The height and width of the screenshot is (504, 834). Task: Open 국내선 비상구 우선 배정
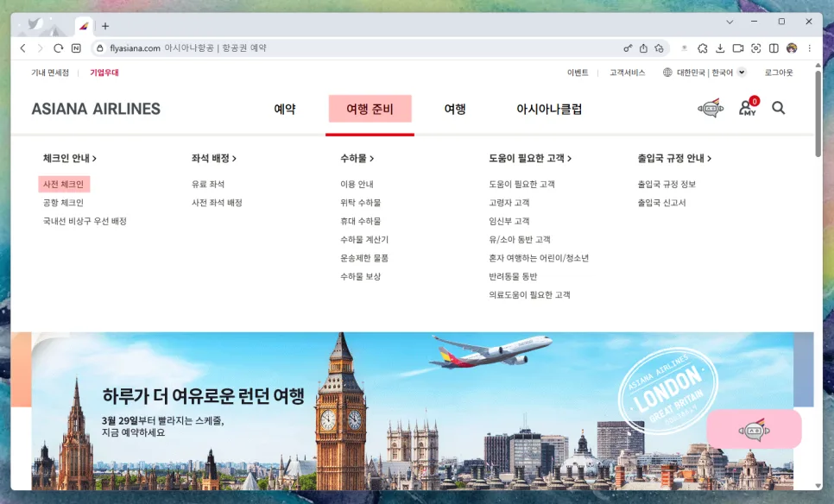point(85,221)
